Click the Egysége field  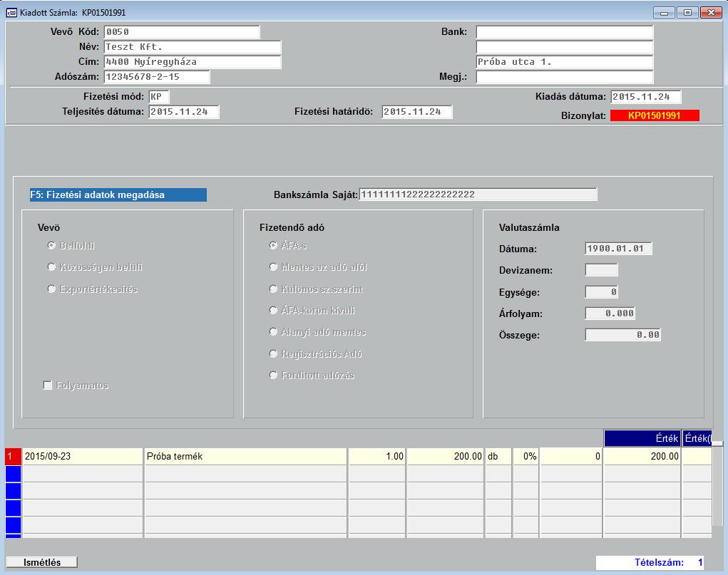(x=602, y=292)
